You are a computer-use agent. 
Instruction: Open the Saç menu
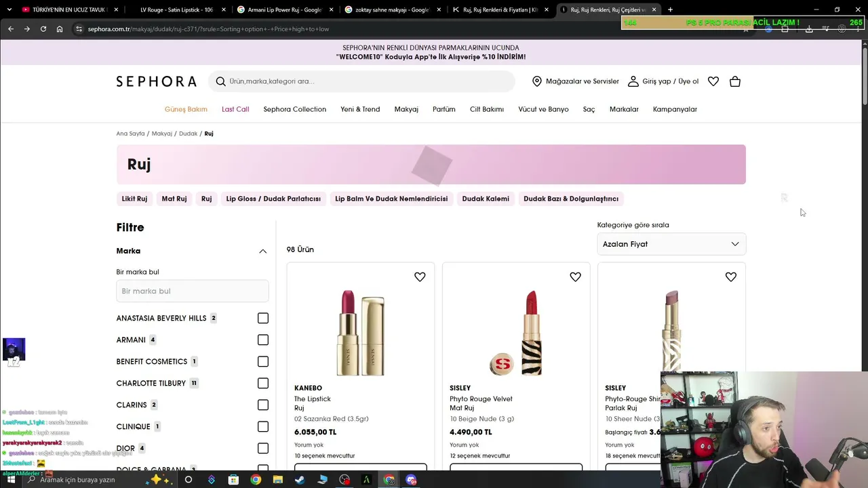tap(589, 109)
